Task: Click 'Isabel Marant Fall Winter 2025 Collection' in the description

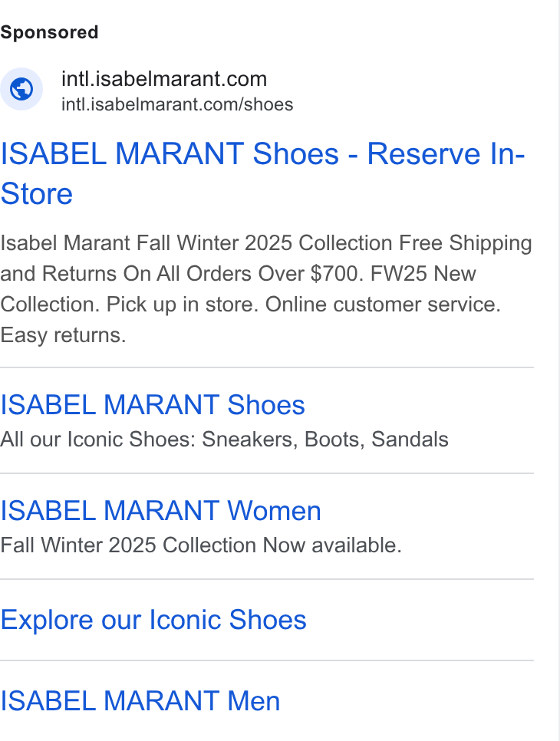Action: pyautogui.click(x=196, y=243)
